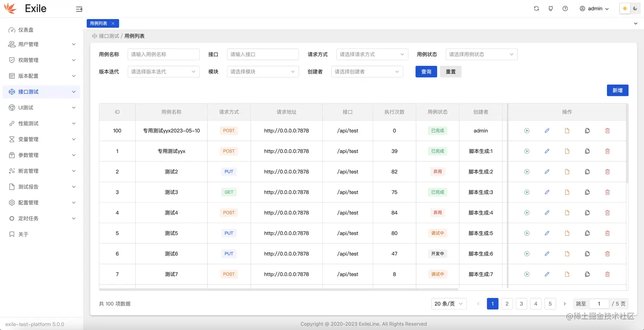Collapse the sidebar with the fold icon

[x=79, y=9]
